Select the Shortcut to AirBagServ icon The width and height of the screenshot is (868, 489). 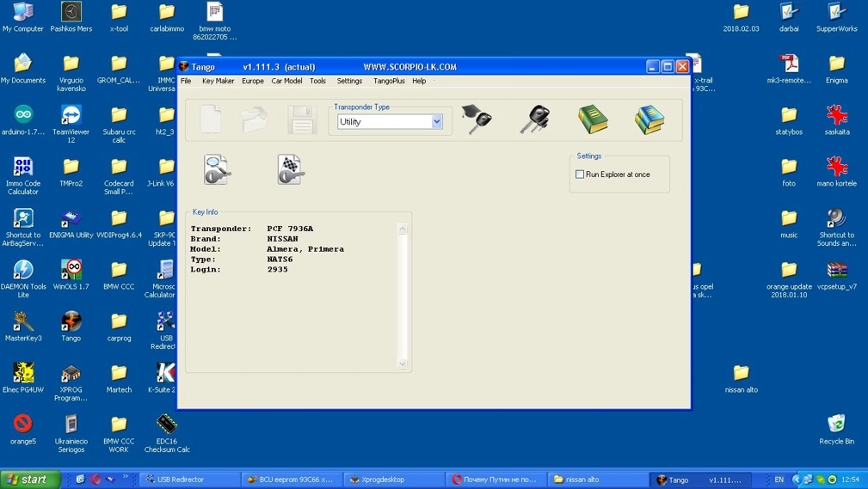[22, 228]
